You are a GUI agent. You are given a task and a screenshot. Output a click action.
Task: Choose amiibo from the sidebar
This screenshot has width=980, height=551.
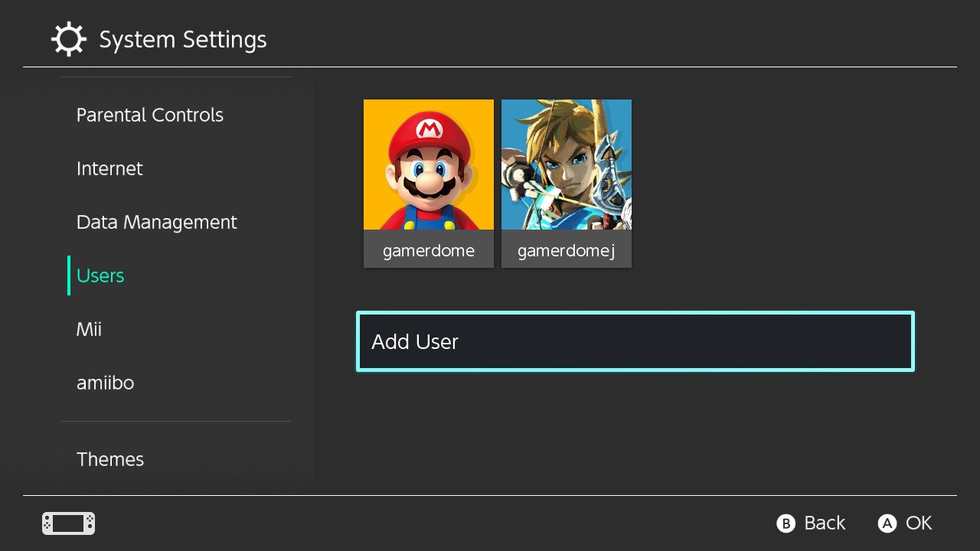105,383
